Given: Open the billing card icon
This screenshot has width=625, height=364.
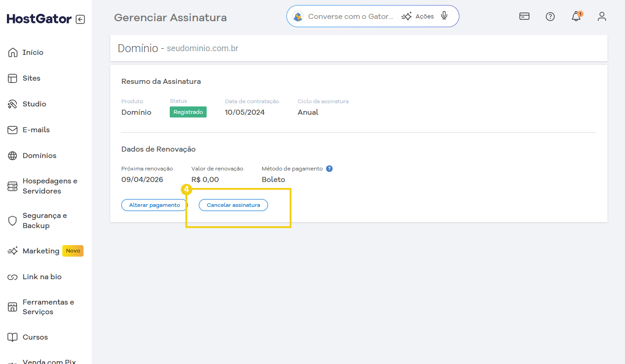Looking at the screenshot, I should click(524, 17).
